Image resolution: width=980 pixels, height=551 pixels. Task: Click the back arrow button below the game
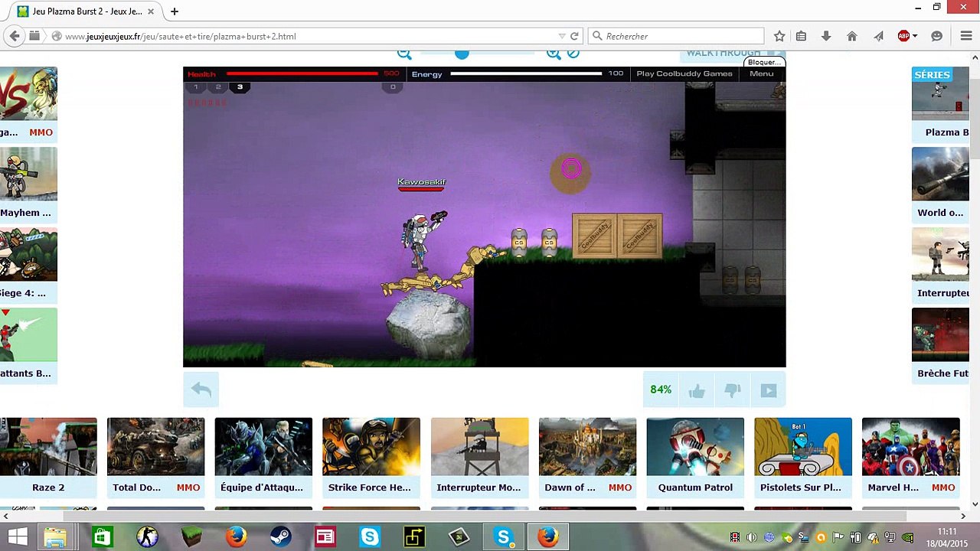click(x=201, y=390)
